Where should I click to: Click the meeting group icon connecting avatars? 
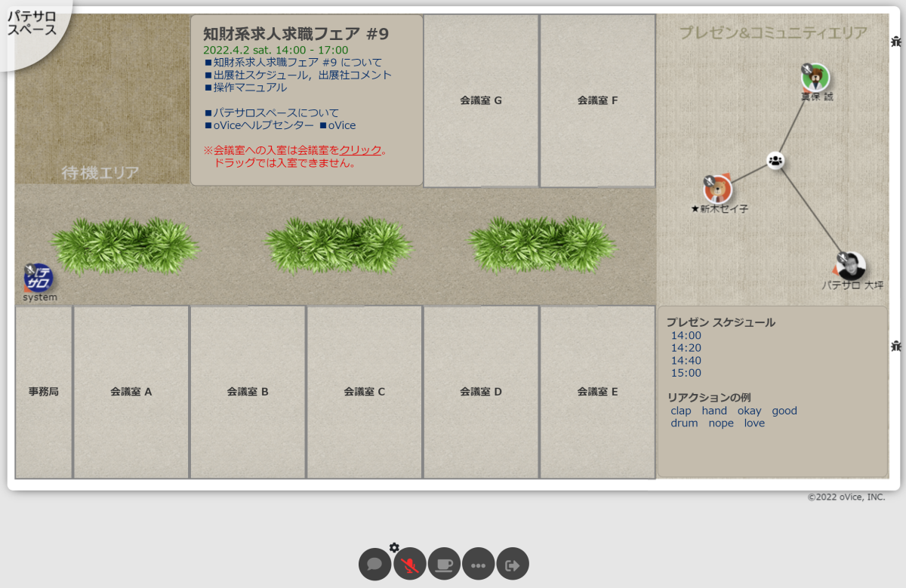775,160
